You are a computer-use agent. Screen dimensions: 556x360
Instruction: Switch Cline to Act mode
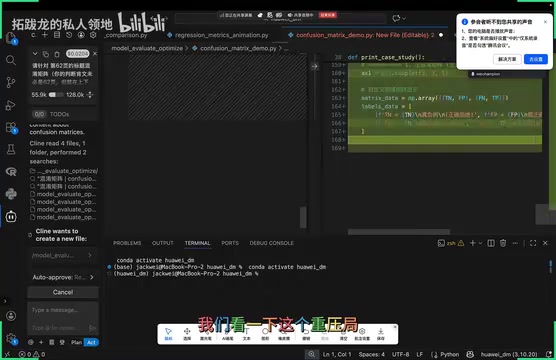pyautogui.click(x=91, y=342)
